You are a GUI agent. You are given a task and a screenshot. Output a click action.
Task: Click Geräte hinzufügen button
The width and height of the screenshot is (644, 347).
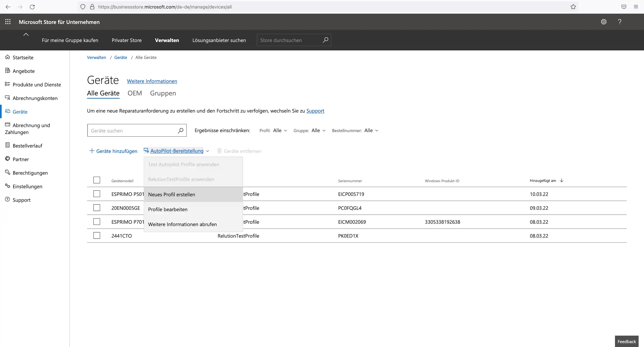click(113, 151)
